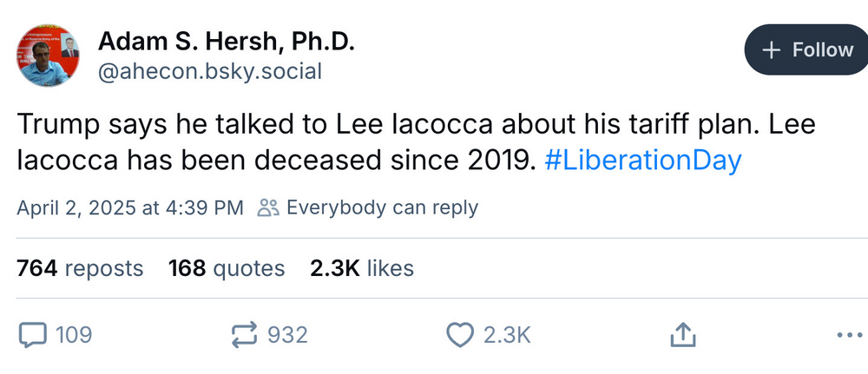This screenshot has height=374, width=868.
Task: Click the reply speech bubble icon
Action: [x=32, y=334]
